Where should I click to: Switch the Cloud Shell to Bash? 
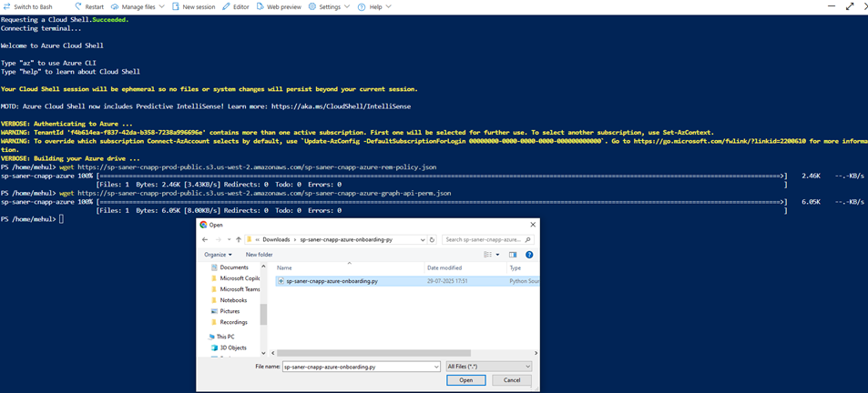(x=27, y=7)
